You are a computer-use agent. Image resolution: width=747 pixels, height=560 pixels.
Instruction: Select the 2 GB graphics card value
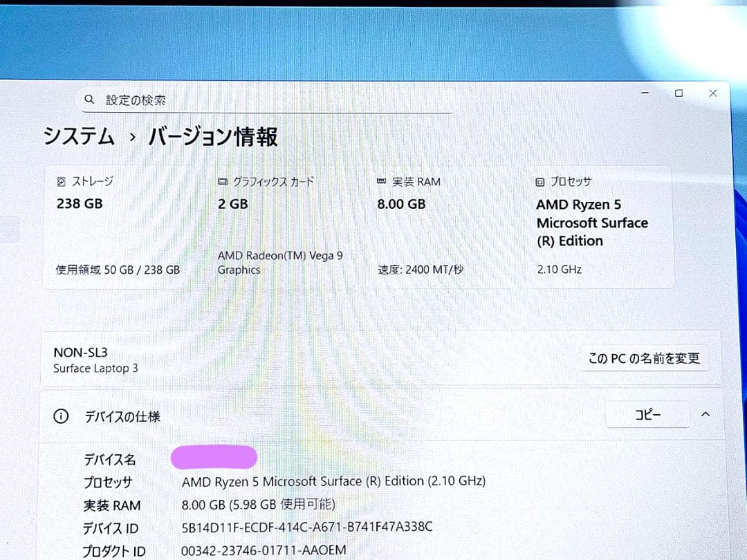pyautogui.click(x=233, y=204)
